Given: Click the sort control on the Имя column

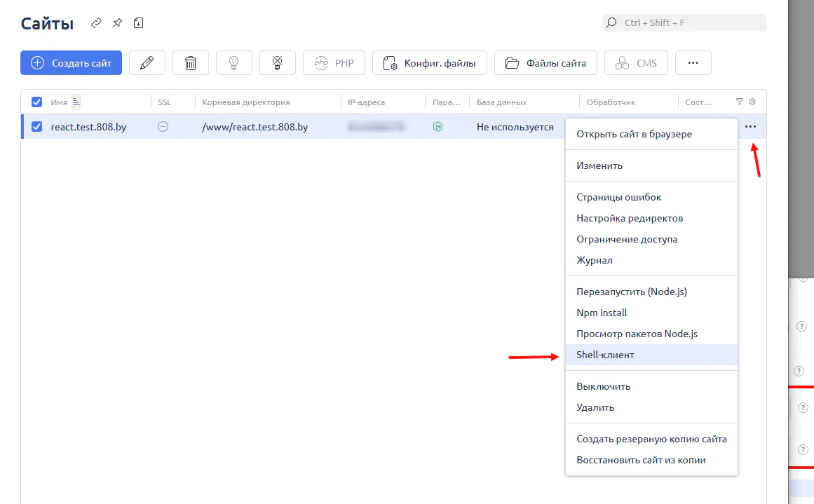Looking at the screenshot, I should [x=76, y=100].
